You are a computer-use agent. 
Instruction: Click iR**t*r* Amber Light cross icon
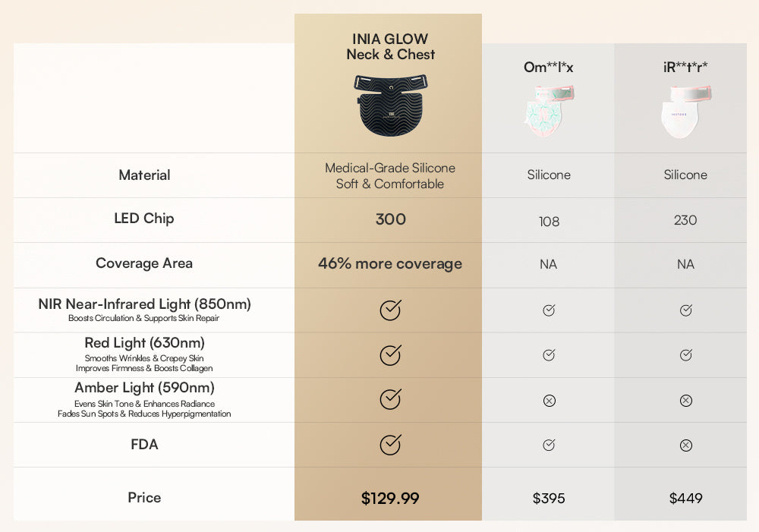click(686, 401)
